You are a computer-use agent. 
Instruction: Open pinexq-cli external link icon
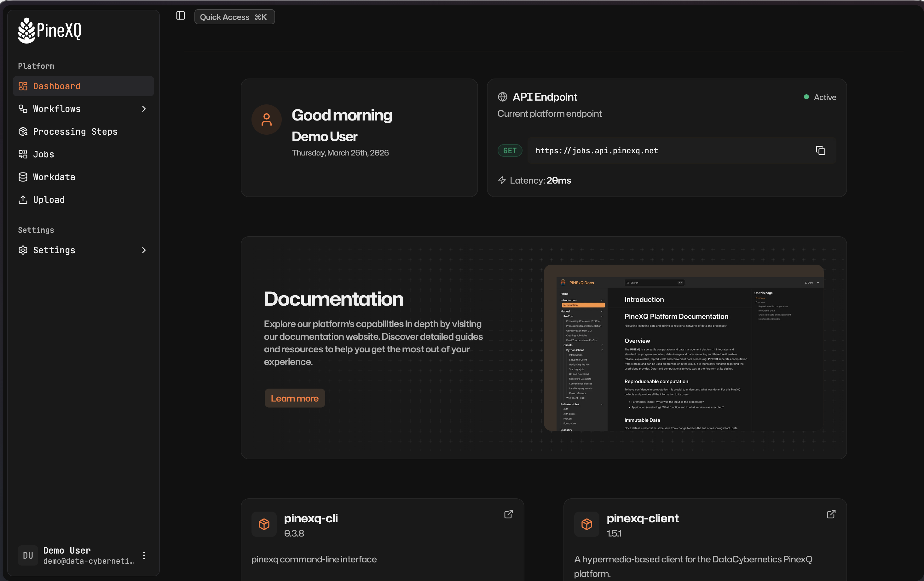click(508, 514)
